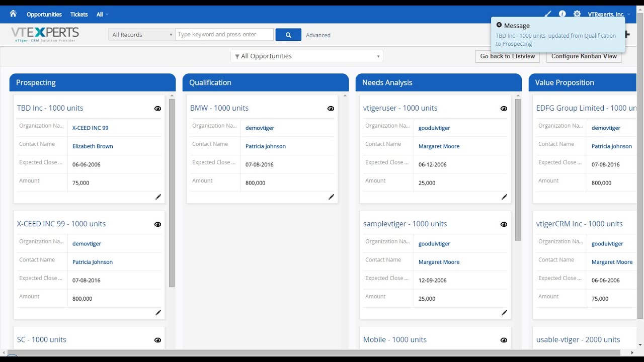Open the theme paintbrush icon
The image size is (644, 362).
(x=548, y=14)
